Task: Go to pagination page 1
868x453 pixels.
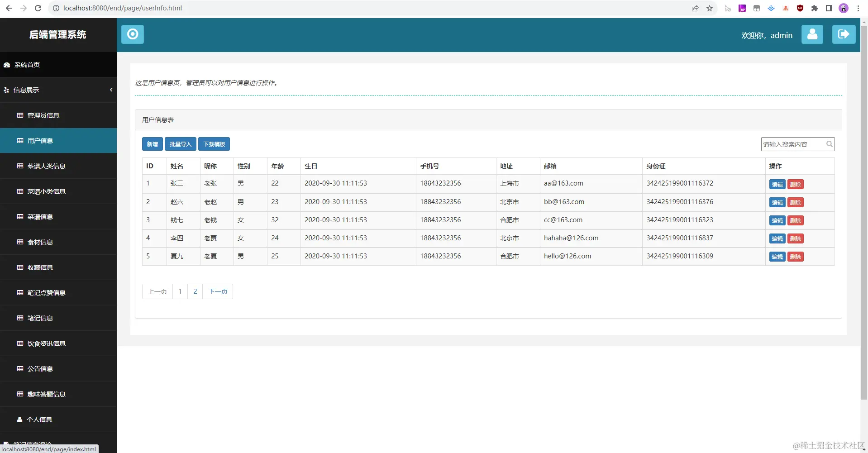Action: coord(180,291)
